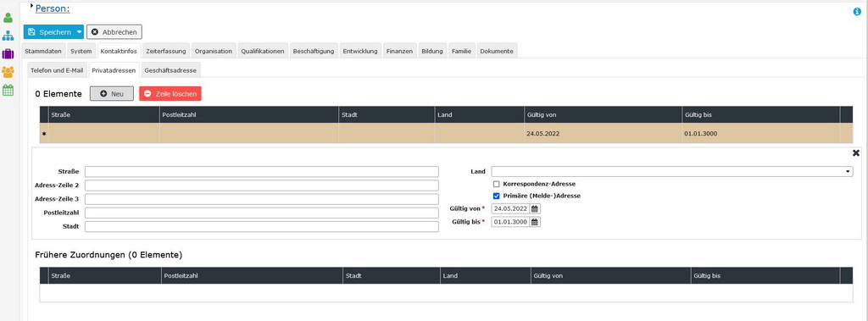Switch to Stammdaten tab
Viewport: 868px width, 321px height.
point(44,52)
